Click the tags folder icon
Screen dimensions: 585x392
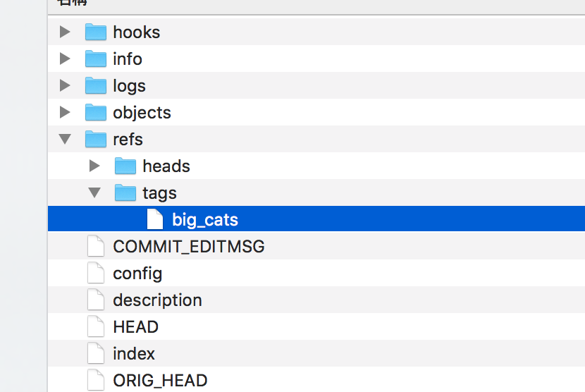tap(125, 193)
